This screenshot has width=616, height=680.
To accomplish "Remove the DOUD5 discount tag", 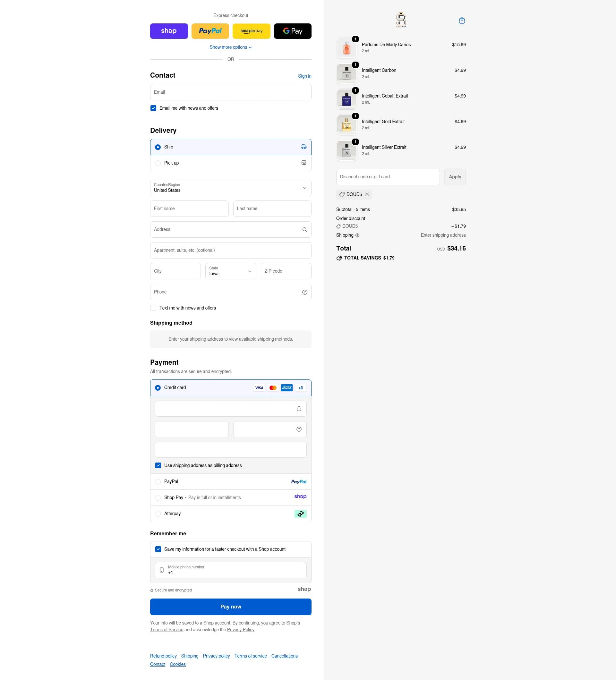I will click(x=367, y=194).
